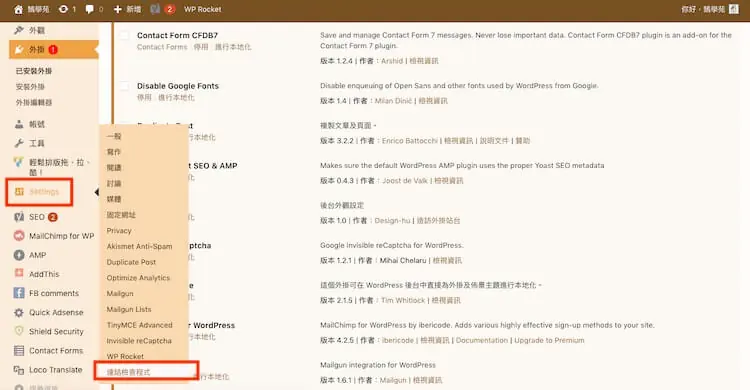Click 檢視資訊 next to Milan Dinić
The width and height of the screenshot is (750, 390).
(x=433, y=101)
